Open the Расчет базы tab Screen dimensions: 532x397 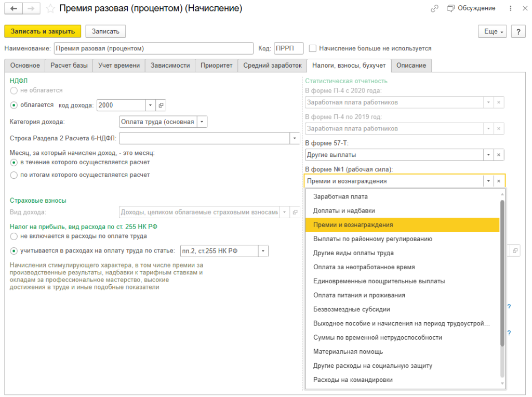coord(69,65)
